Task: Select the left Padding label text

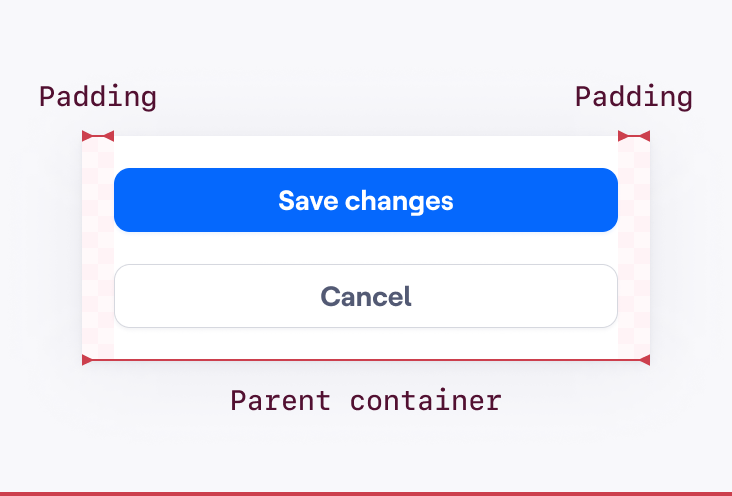Action: click(x=98, y=98)
